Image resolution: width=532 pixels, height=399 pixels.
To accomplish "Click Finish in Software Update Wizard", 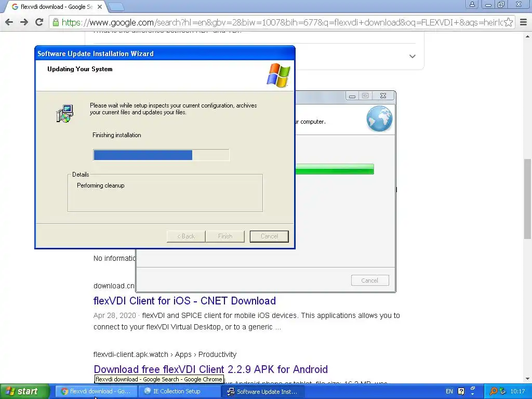I will tap(225, 236).
